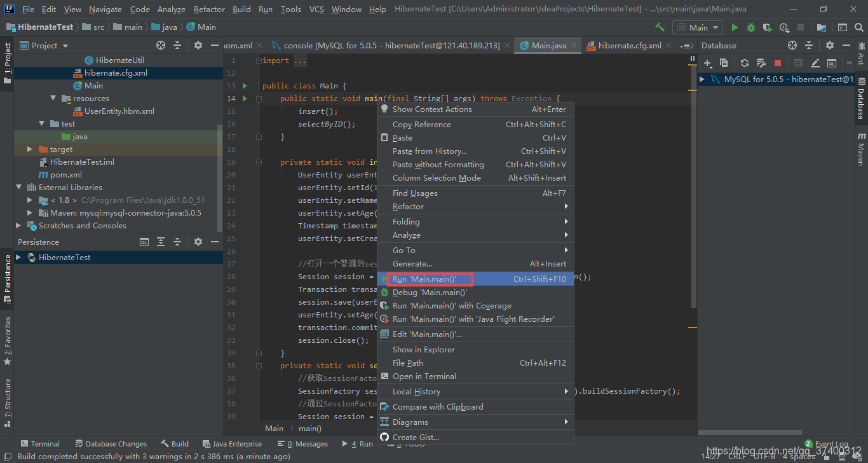Screen dimensions: 868x463
Task: Show the hidden editor tabs list
Action: click(686, 46)
